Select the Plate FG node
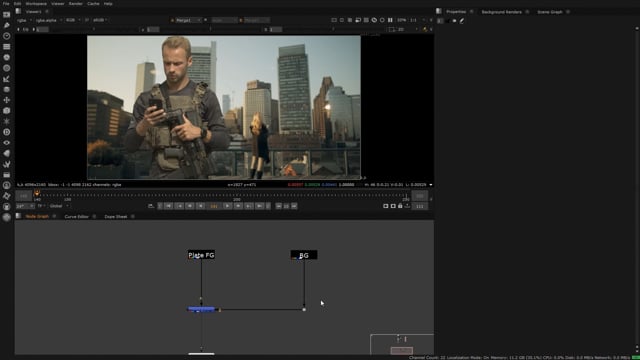Screen dimensions: 640x360 pos(201,255)
